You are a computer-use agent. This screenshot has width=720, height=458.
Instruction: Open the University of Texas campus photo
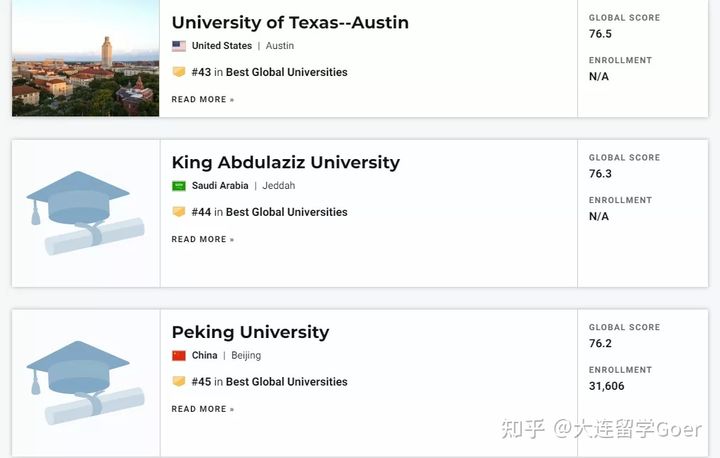(x=85, y=58)
